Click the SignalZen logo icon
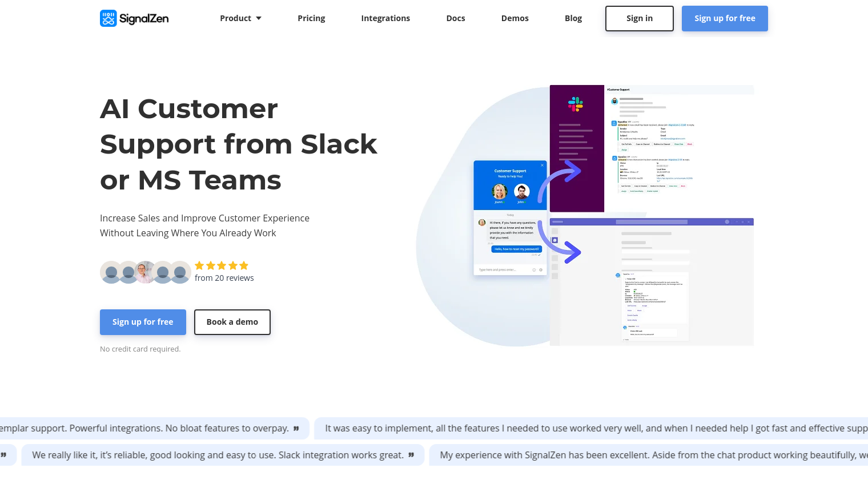 point(108,18)
